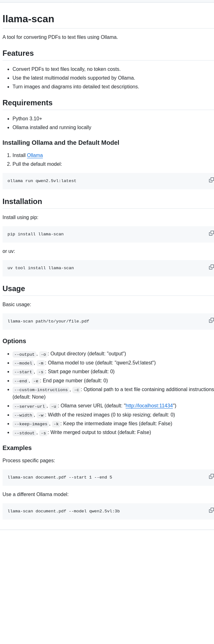Click the Usage section heading
This screenshot has width=214, height=644.
pyautogui.click(x=14, y=289)
